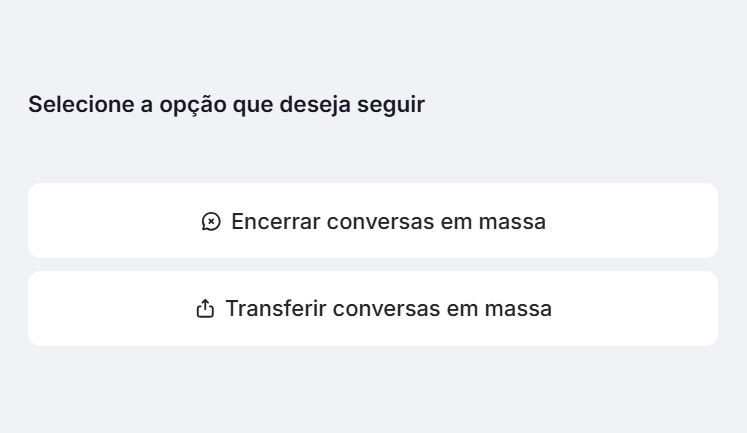The image size is (747, 433).
Task: Click the chat-close icon beside Encerrar conversas
Action: (210, 221)
